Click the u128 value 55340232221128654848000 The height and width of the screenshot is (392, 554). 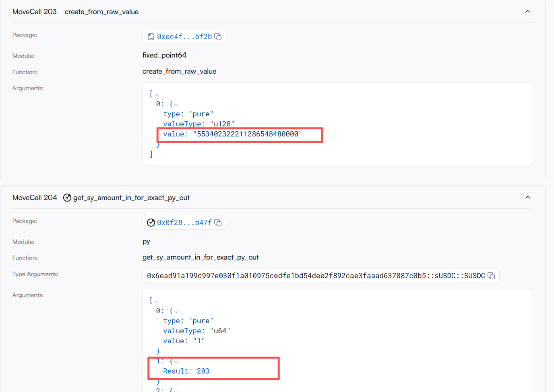pyautogui.click(x=247, y=134)
